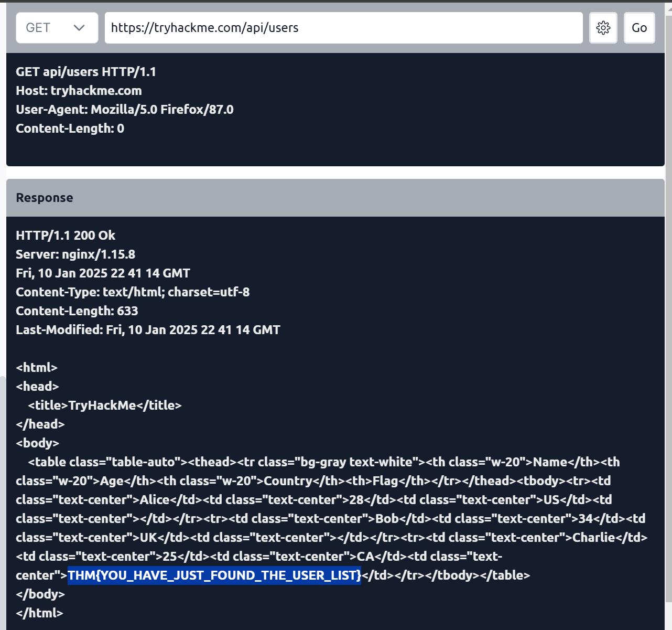Click the 'HTTP/1.1 200 Ok' status line
Image resolution: width=672 pixels, height=630 pixels.
point(66,236)
